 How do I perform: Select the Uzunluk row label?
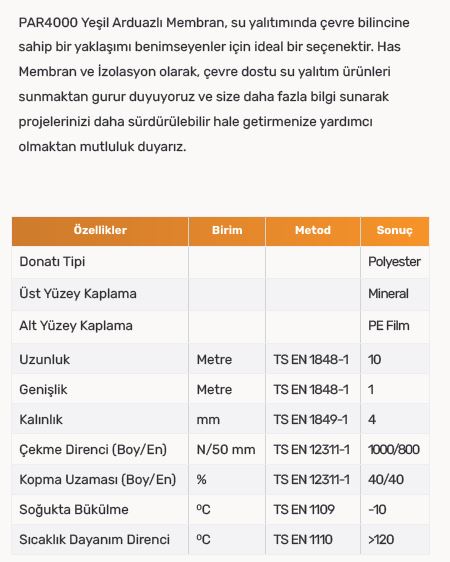[45, 359]
